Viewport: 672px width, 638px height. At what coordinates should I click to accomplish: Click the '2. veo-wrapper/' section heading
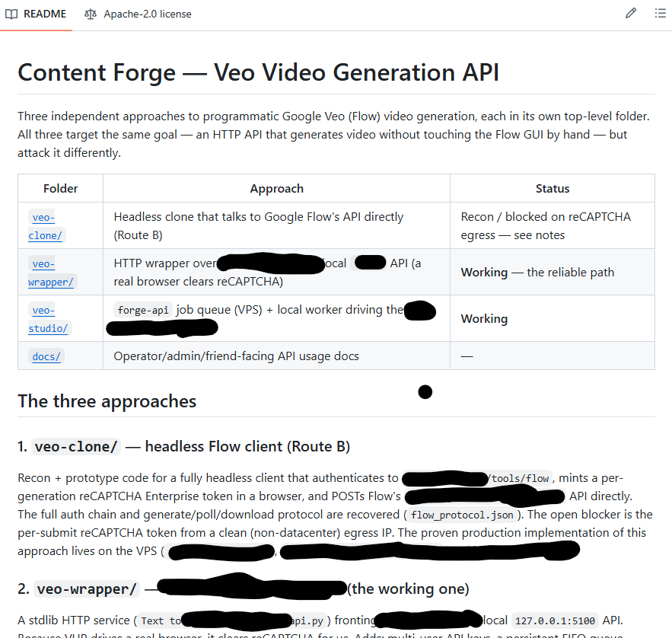tap(244, 589)
